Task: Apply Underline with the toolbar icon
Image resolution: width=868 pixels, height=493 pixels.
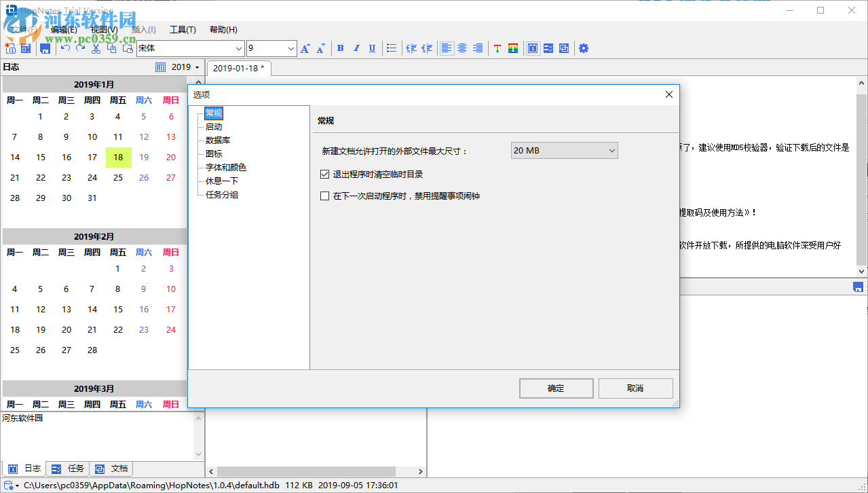Action: pyautogui.click(x=371, y=48)
